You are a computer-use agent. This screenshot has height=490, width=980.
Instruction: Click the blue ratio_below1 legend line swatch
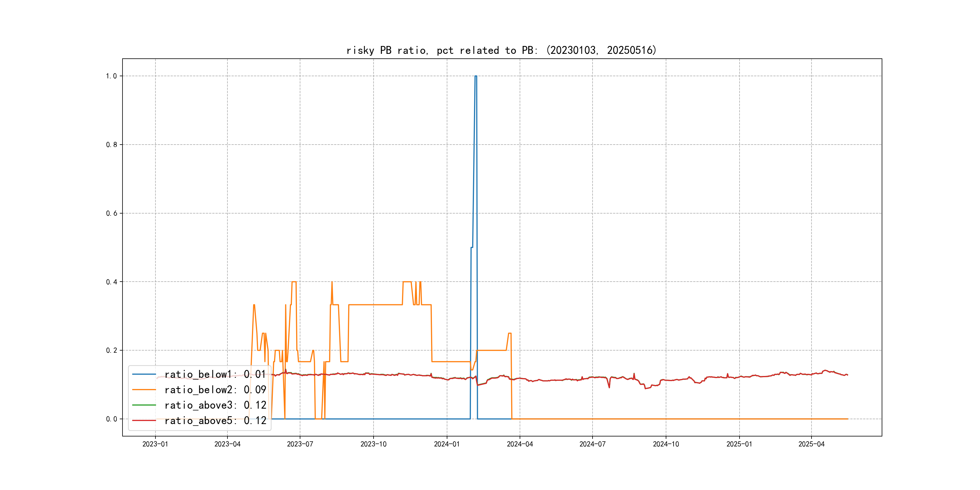pos(144,374)
